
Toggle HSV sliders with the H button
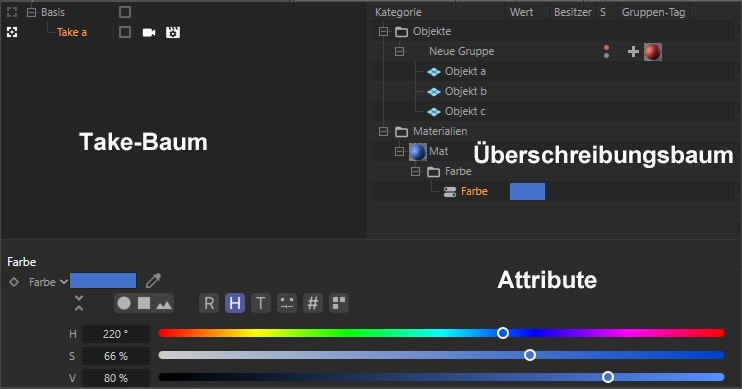coord(235,303)
